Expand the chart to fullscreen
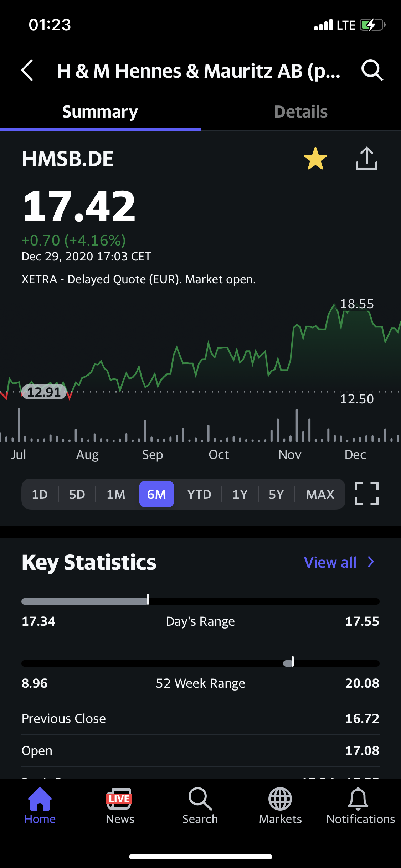 click(367, 494)
